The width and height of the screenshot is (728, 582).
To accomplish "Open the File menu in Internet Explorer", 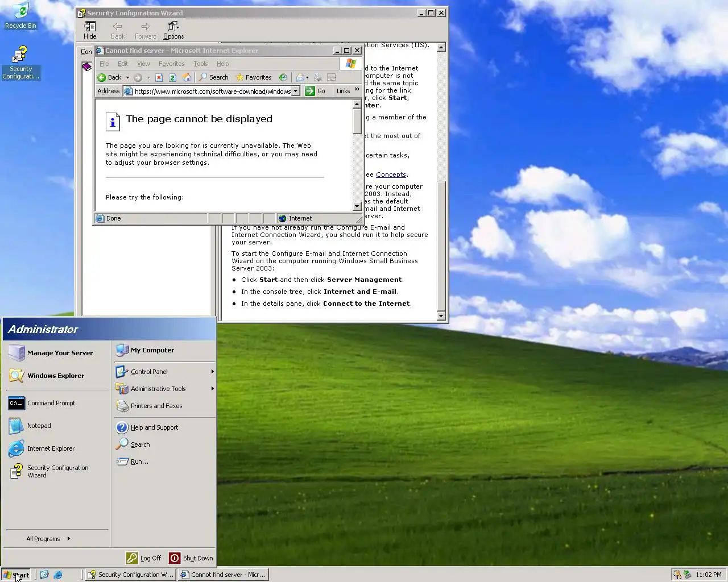I will tap(104, 64).
